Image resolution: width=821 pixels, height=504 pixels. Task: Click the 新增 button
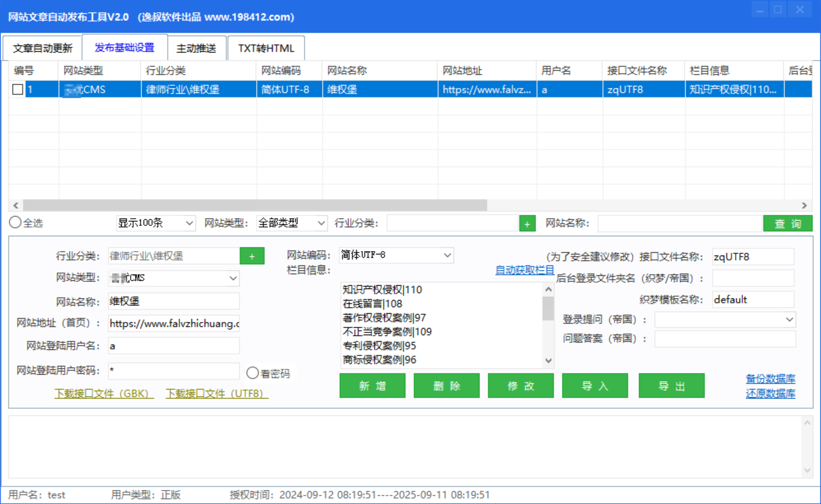tap(372, 386)
